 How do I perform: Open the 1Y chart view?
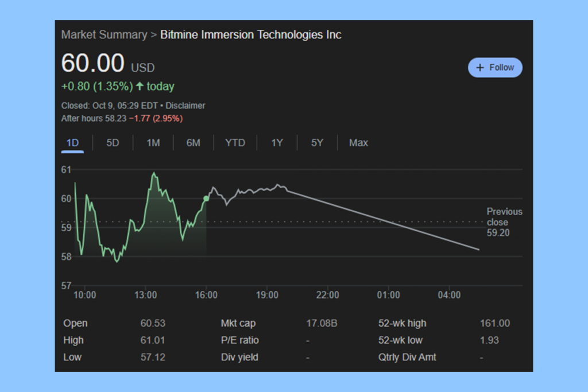[276, 142]
